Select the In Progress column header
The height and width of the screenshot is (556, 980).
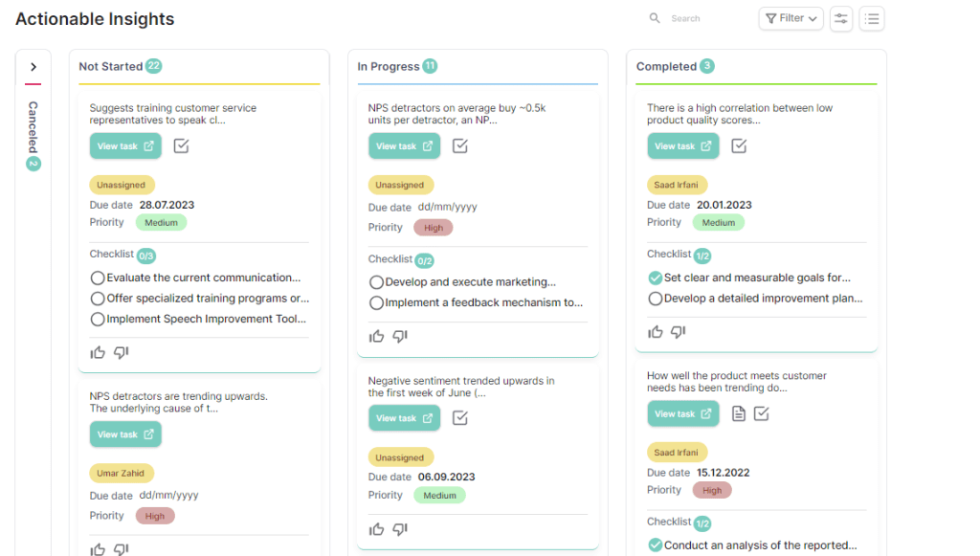tap(389, 66)
